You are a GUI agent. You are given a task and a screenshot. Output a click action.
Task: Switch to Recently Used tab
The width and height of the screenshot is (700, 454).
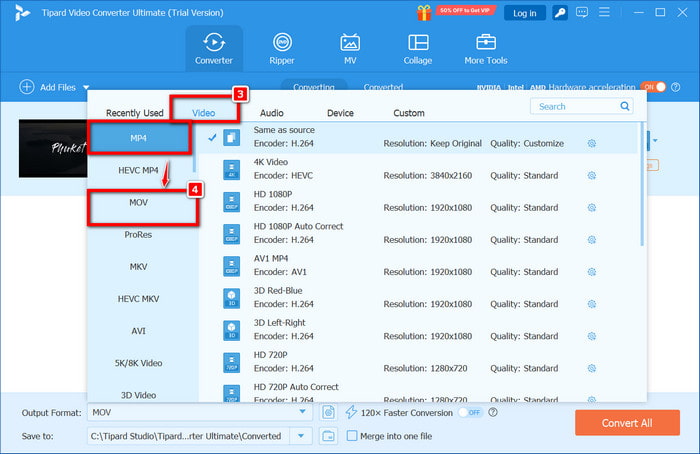(134, 113)
